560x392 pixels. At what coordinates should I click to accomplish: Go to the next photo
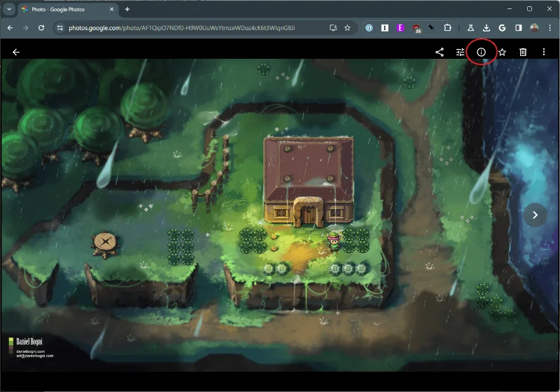(x=535, y=215)
